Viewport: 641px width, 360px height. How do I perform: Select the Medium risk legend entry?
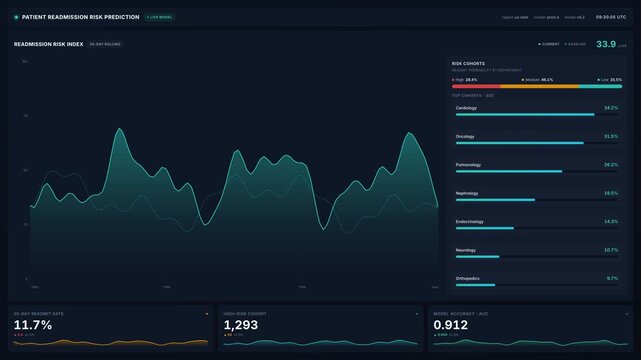pos(537,80)
